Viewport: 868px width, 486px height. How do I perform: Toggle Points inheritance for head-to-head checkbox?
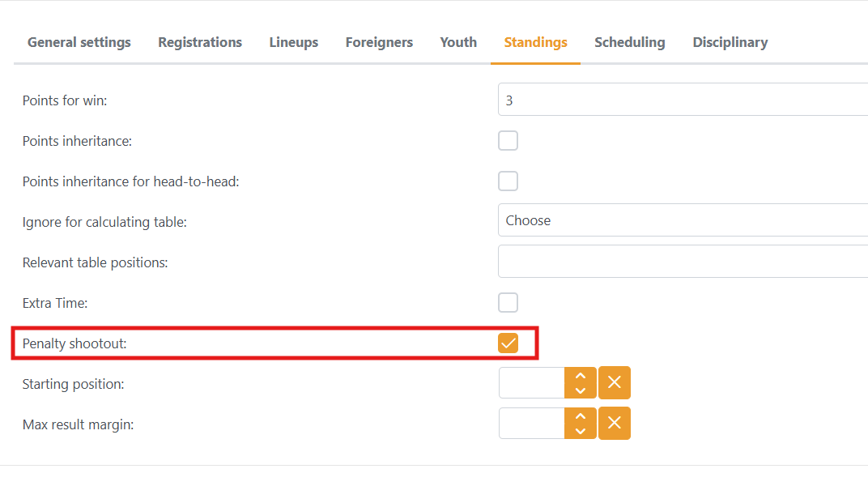coord(508,181)
